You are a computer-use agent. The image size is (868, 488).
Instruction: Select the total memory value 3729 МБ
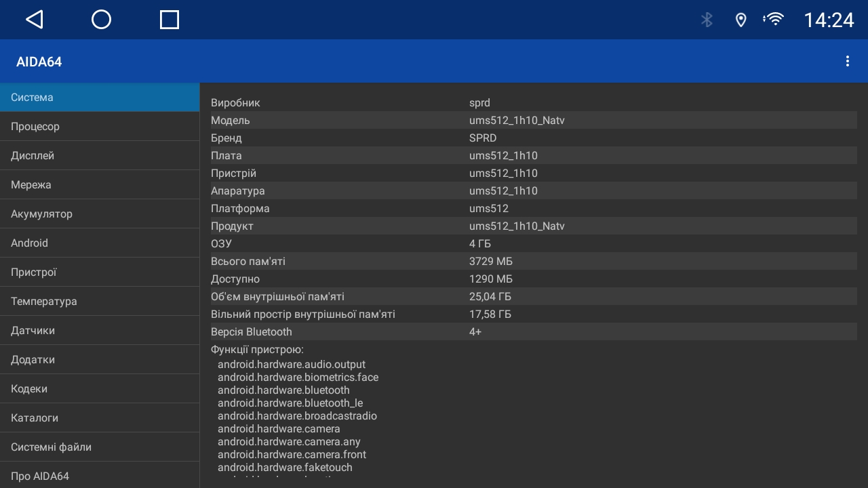[491, 262]
